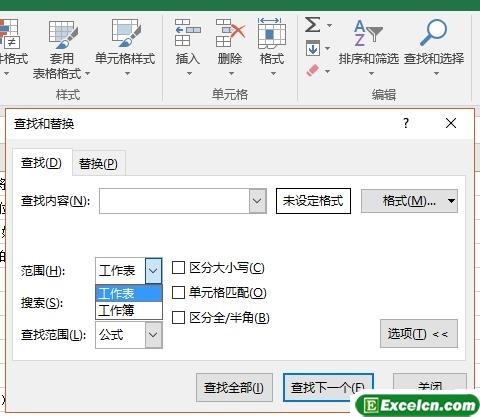Viewport: 480px width, 417px height.
Task: Click the Fill down arrow icon
Action: 313,49
